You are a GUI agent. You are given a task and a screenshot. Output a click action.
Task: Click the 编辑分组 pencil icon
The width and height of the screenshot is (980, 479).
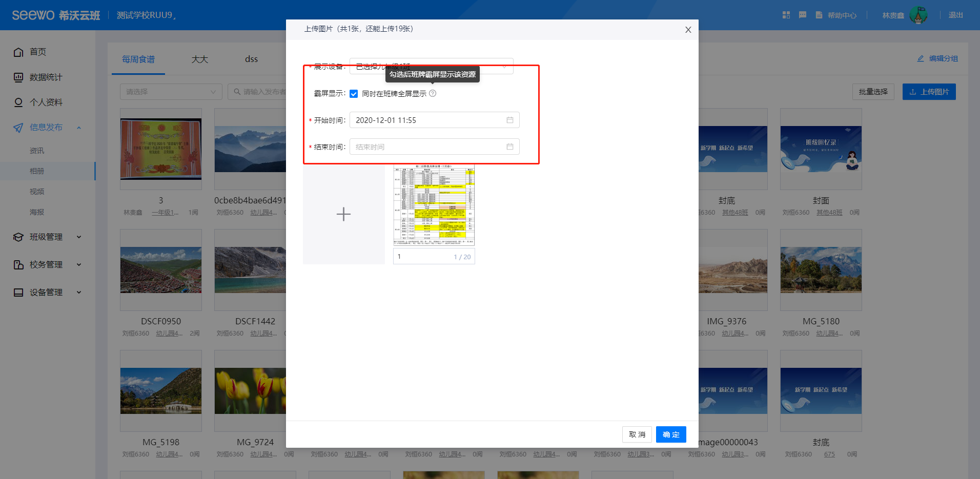pos(921,59)
